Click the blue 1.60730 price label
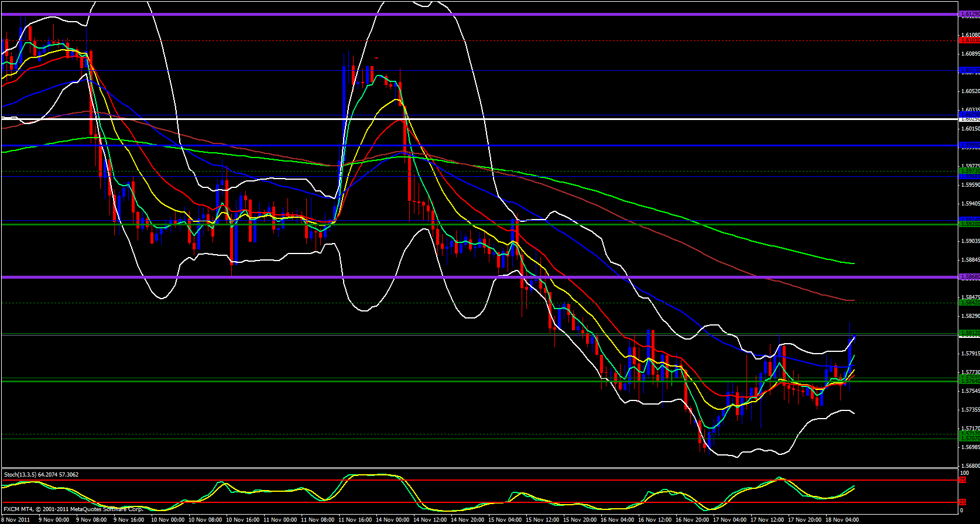Screen dimensions: 980x524 coord(969,70)
